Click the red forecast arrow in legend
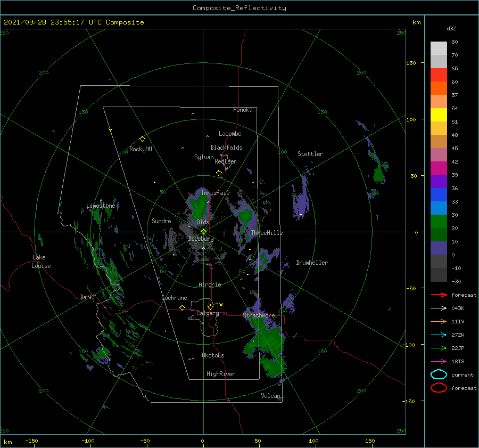The height and width of the screenshot is (448, 479). coord(439,295)
